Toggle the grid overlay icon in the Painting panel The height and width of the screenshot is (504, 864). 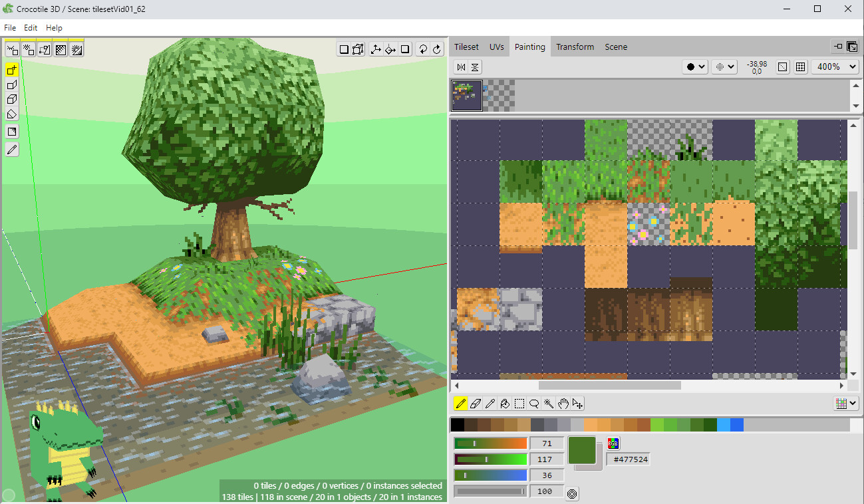tap(800, 66)
